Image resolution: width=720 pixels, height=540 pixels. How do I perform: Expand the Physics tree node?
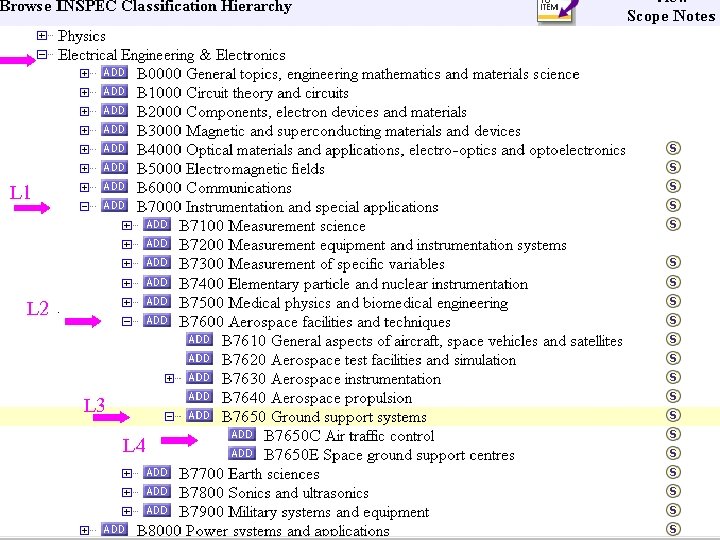coord(42,35)
